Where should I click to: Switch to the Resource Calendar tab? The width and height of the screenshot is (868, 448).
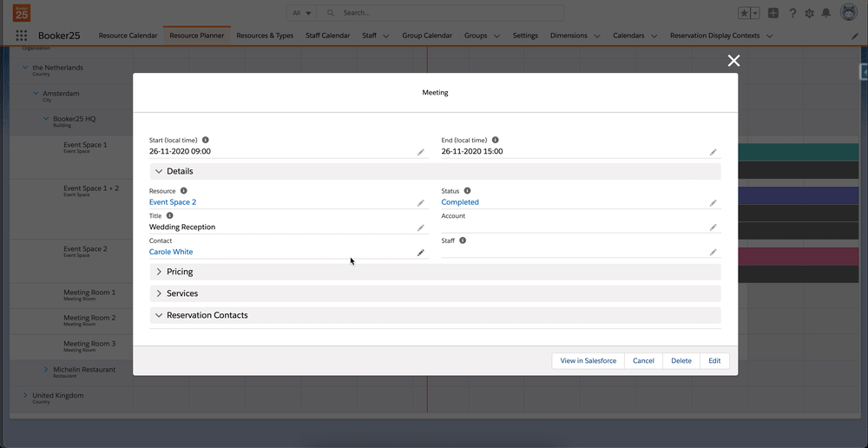click(x=128, y=36)
